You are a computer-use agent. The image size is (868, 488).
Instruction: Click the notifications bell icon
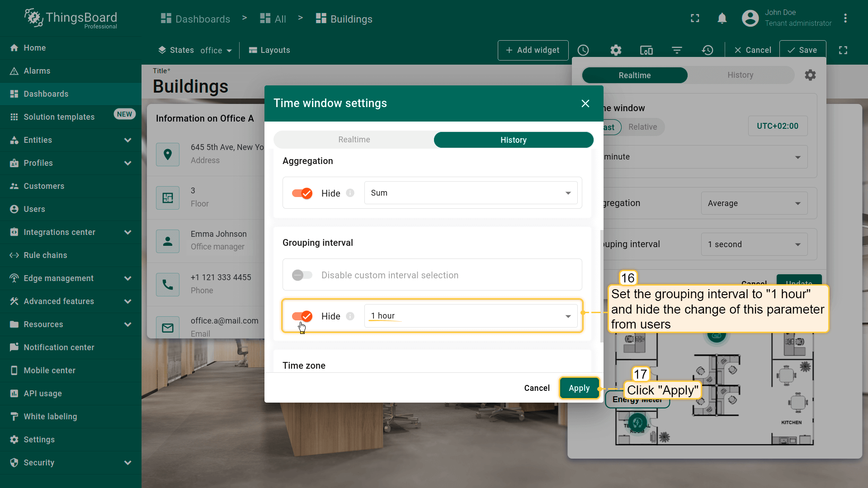[722, 19]
